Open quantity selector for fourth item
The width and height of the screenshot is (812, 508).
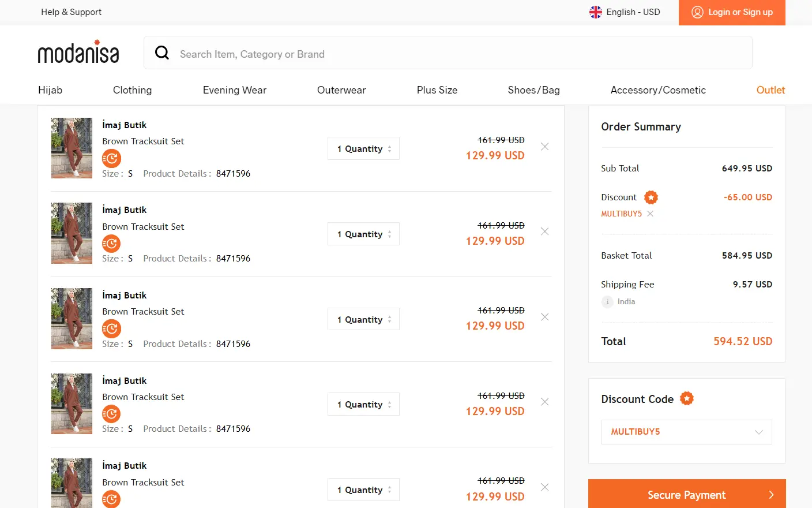pyautogui.click(x=363, y=404)
